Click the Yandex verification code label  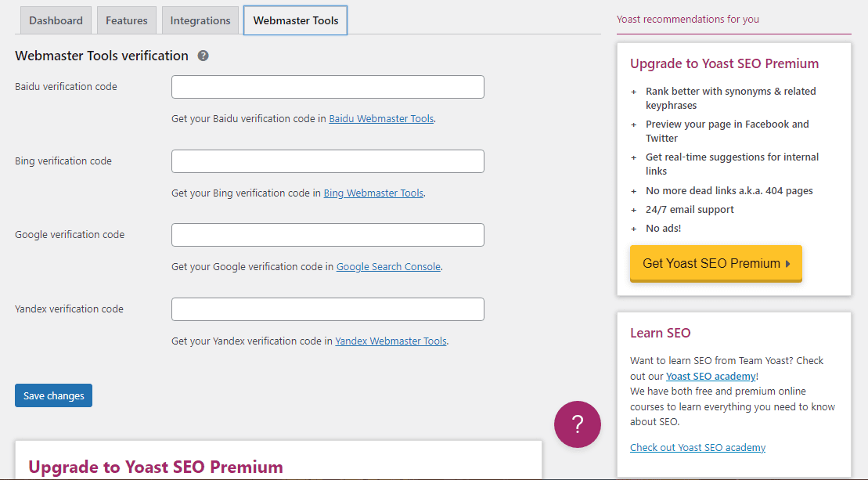click(69, 309)
